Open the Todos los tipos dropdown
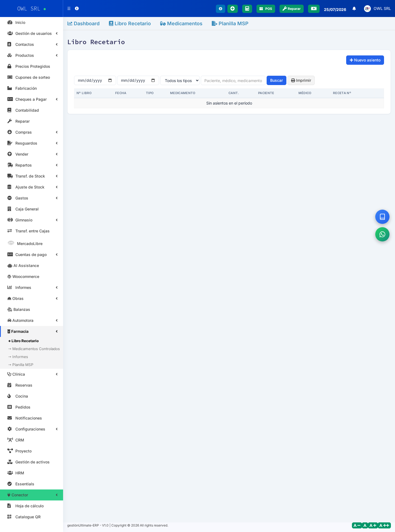This screenshot has height=532, width=395. [x=180, y=80]
